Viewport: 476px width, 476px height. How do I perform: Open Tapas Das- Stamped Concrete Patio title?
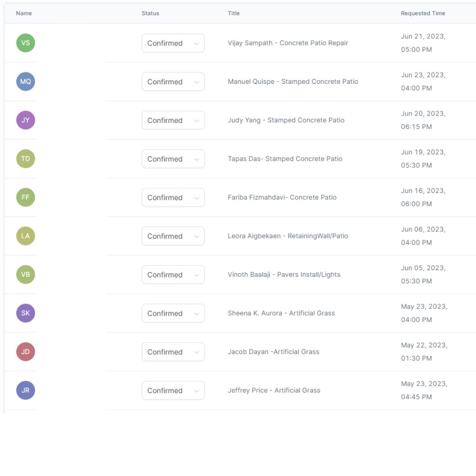pyautogui.click(x=285, y=159)
